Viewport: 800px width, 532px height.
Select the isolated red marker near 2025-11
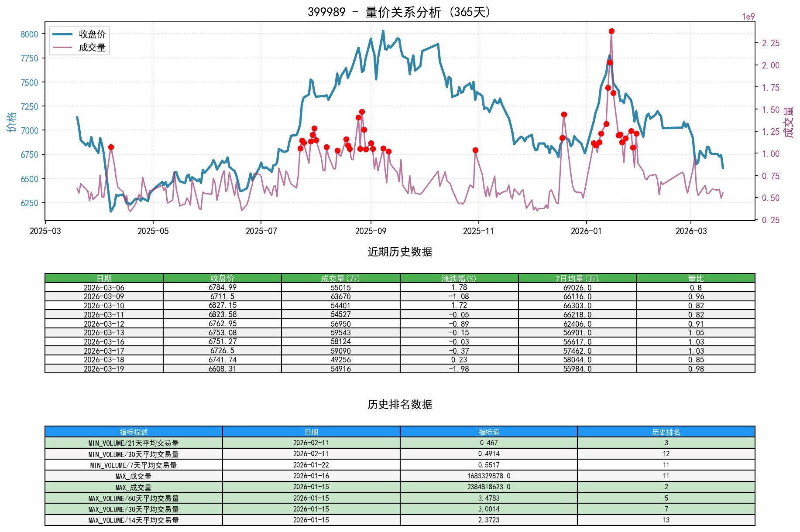[x=474, y=150]
